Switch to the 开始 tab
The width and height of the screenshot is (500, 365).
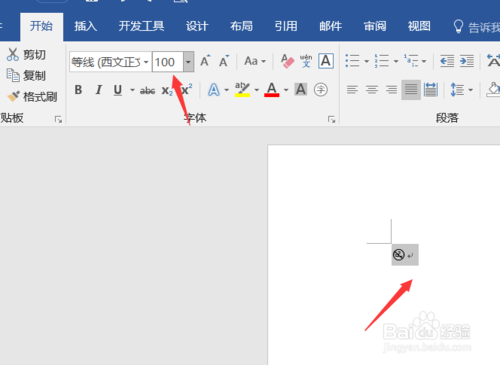click(41, 26)
